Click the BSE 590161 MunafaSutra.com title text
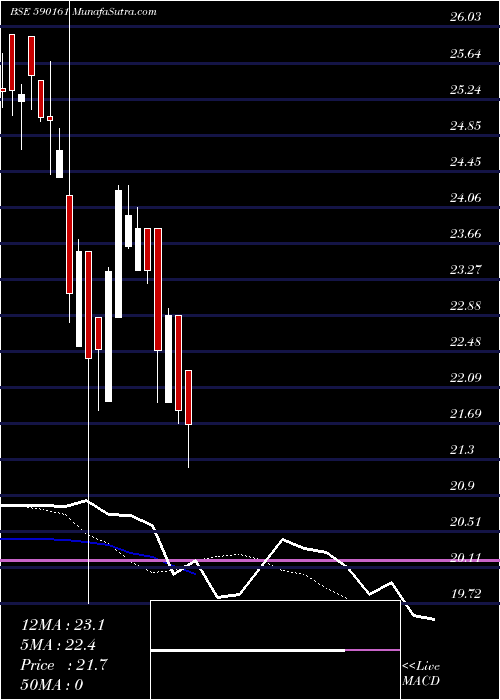This screenshot has width=500, height=700. [83, 12]
